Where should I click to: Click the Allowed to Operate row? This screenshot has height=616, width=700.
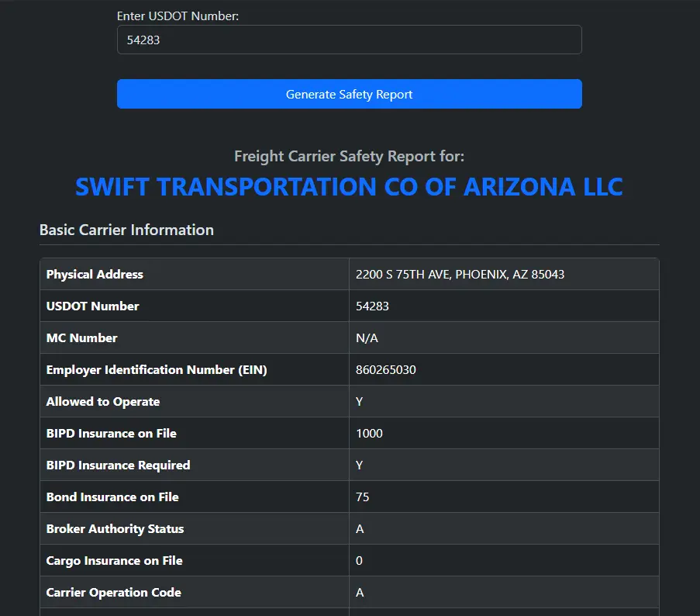(194, 401)
